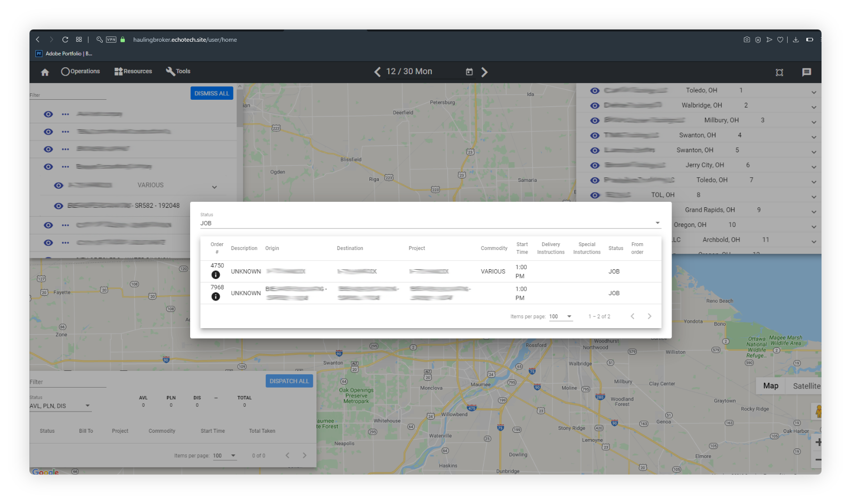Toggle eye icon on Jerry City, OH row

[595, 166]
